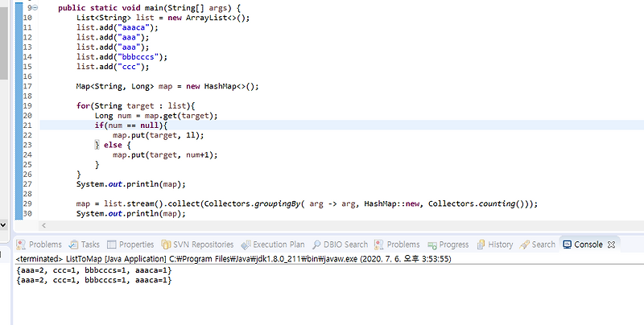Click the Tasks tab icon
The image size is (644, 325).
[x=73, y=245]
